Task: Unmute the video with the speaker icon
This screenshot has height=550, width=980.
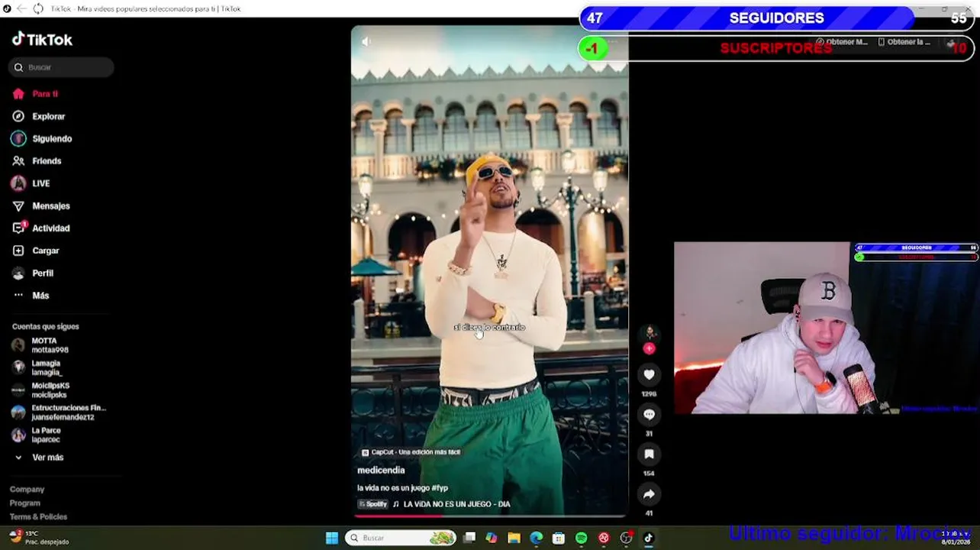Action: click(366, 41)
